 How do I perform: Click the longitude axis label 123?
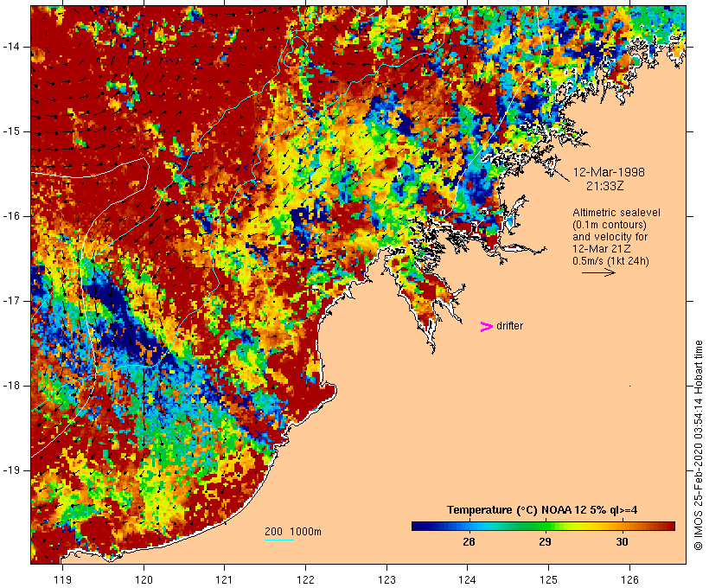(x=386, y=579)
